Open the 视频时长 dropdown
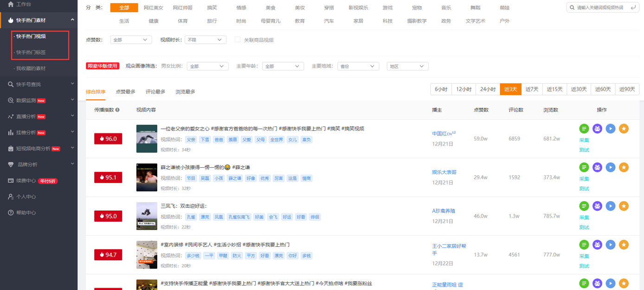Image resolution: width=644 pixels, height=290 pixels. coord(206,40)
